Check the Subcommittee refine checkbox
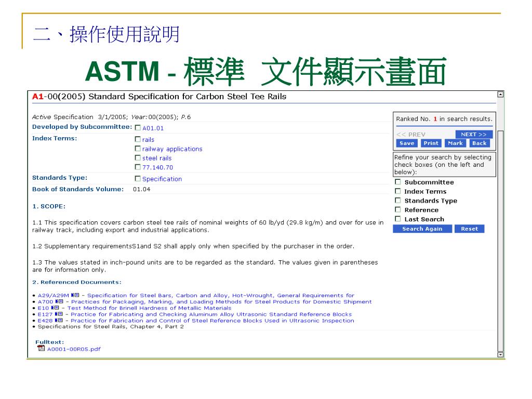Image resolution: width=532 pixels, height=399 pixels. [x=397, y=182]
